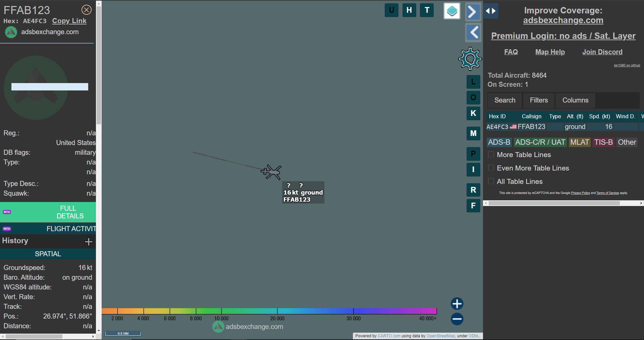The height and width of the screenshot is (340, 644).
Task: Enable the Even More Table Lines checkbox
Action: tap(491, 168)
